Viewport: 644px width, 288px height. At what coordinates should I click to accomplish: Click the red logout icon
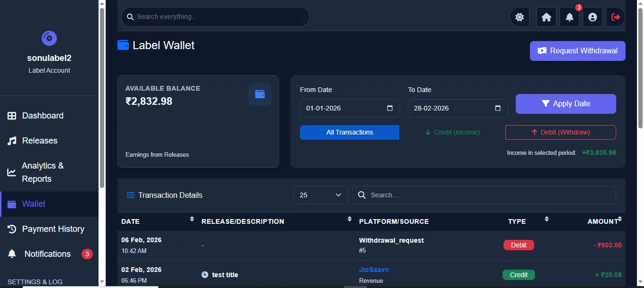tap(616, 17)
